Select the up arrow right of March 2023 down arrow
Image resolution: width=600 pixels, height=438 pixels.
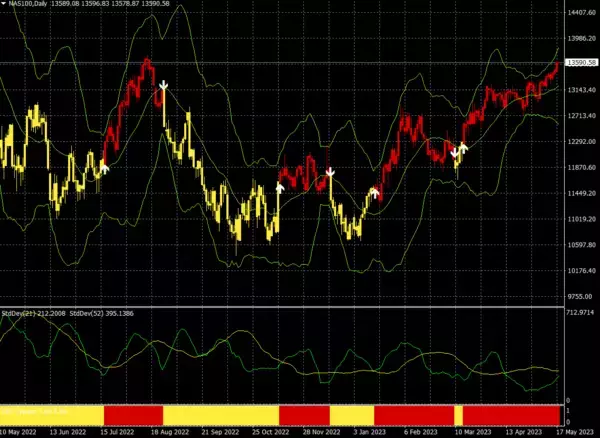point(463,147)
